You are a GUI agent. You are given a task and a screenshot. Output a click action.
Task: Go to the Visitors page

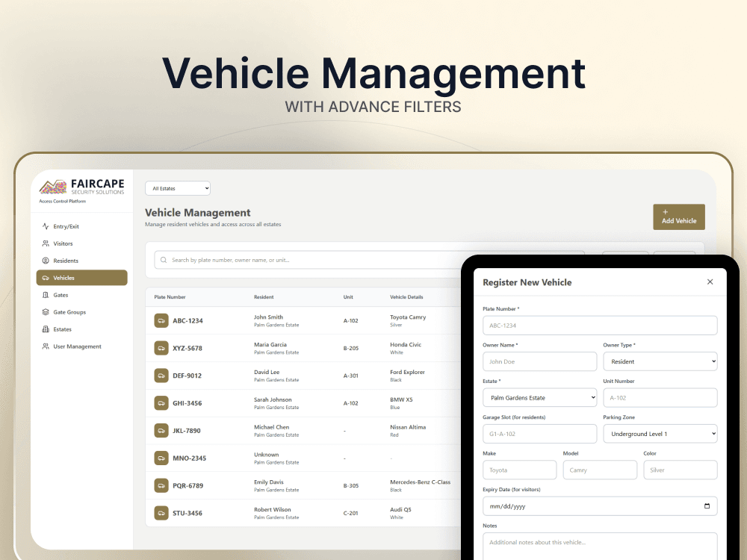click(x=82, y=243)
